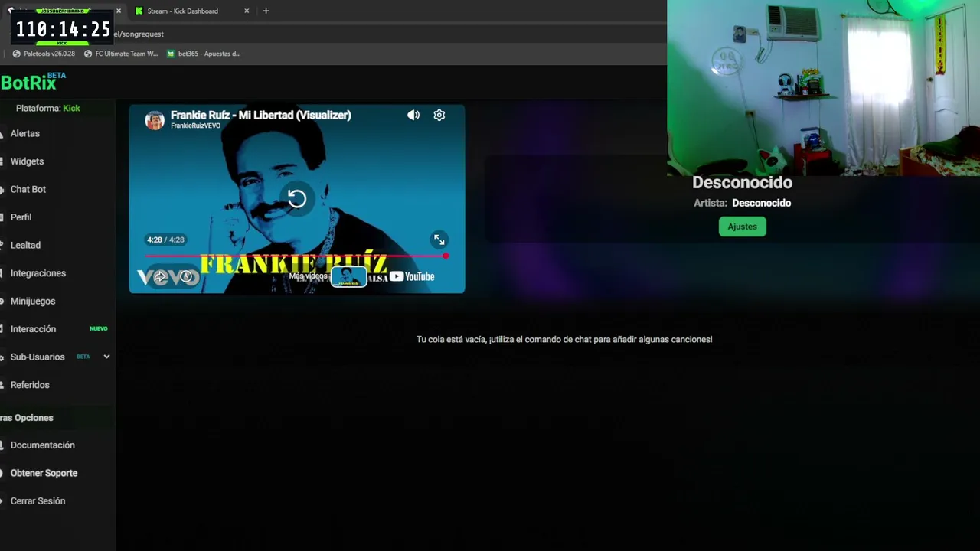Viewport: 980px width, 551px height.
Task: Open Integraciones in the sidebar
Action: pos(38,273)
